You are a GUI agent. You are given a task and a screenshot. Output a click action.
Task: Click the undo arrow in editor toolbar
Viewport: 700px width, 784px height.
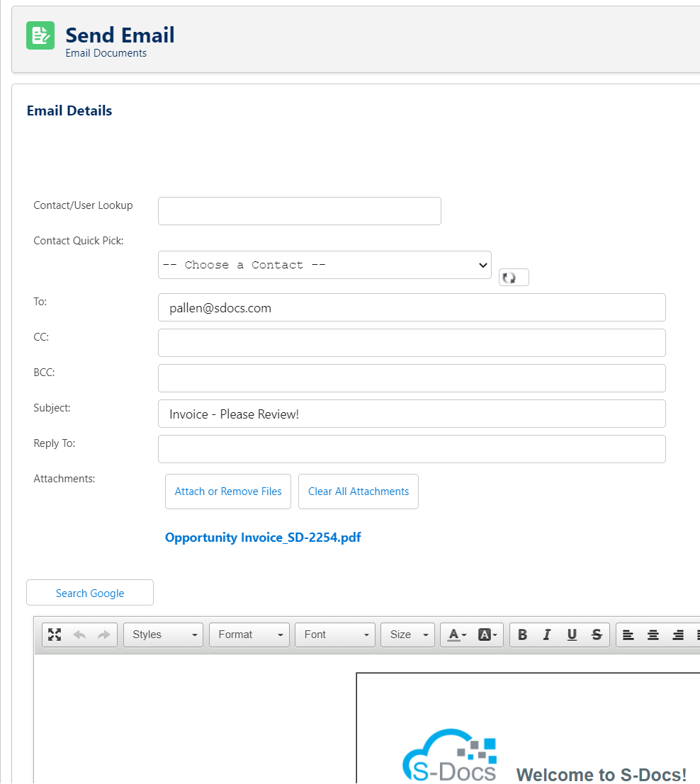click(79, 635)
